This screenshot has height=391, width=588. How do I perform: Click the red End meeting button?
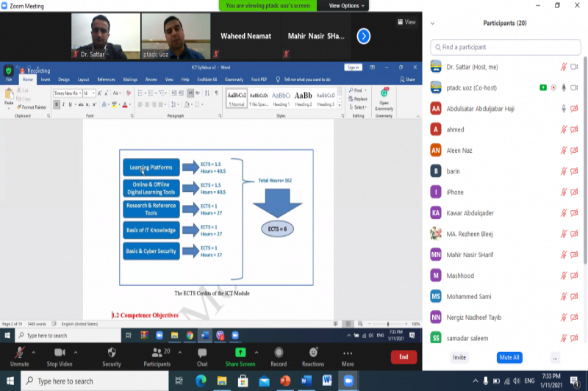403,356
